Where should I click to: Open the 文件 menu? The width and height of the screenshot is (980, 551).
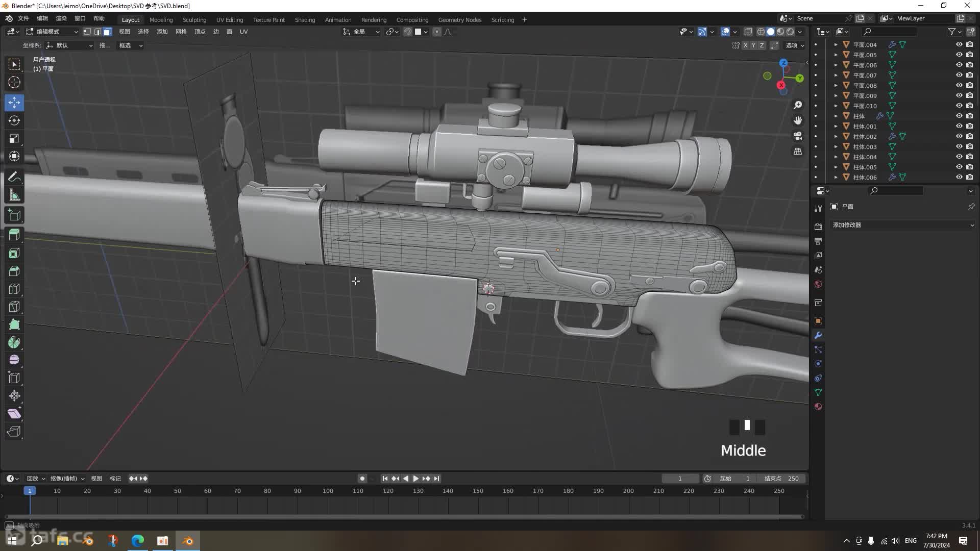click(x=23, y=18)
